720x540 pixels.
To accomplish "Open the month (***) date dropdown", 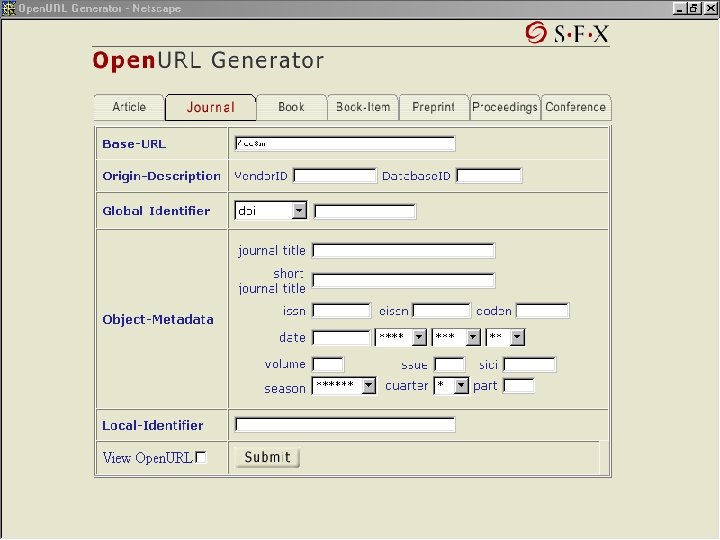I will pyautogui.click(x=456, y=338).
